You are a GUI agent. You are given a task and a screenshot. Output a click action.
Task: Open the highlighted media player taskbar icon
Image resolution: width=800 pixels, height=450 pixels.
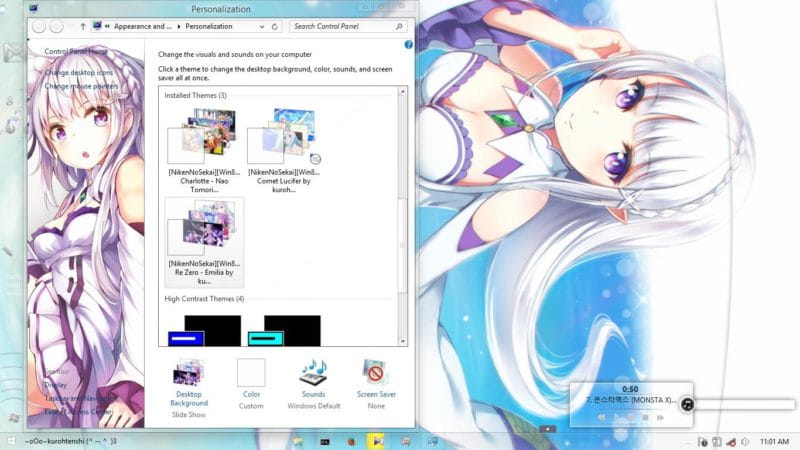(377, 441)
